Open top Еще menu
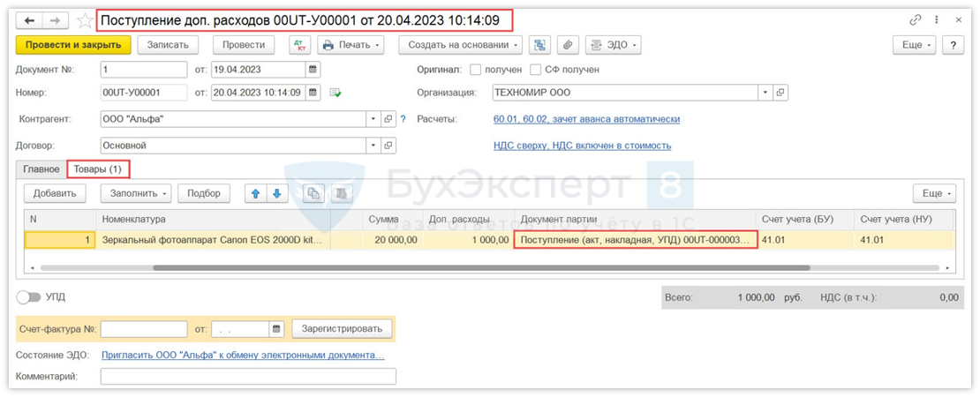 click(x=916, y=45)
